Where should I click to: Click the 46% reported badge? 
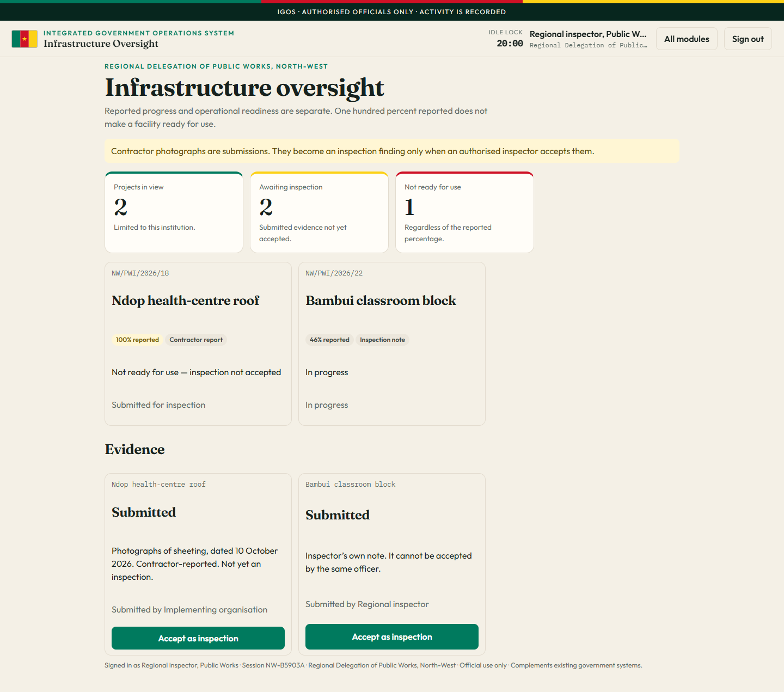(329, 340)
